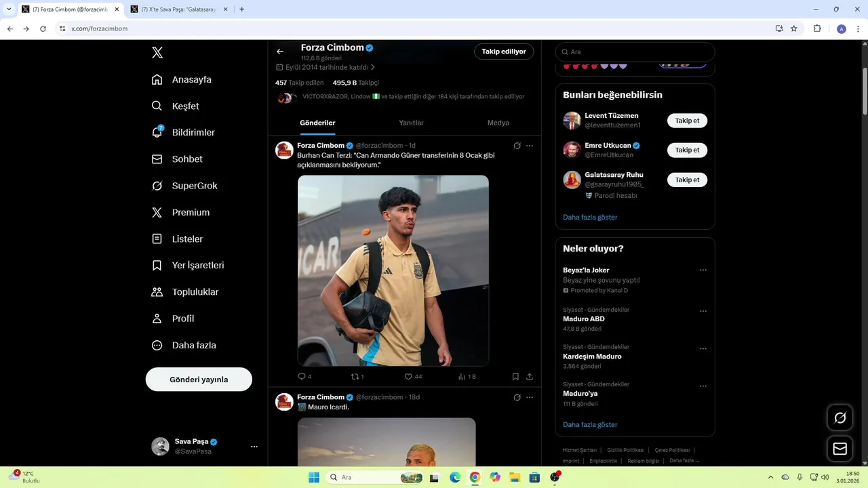Go to Anasayfa in sidebar
Viewport: 868px width, 488px height.
tap(182, 79)
